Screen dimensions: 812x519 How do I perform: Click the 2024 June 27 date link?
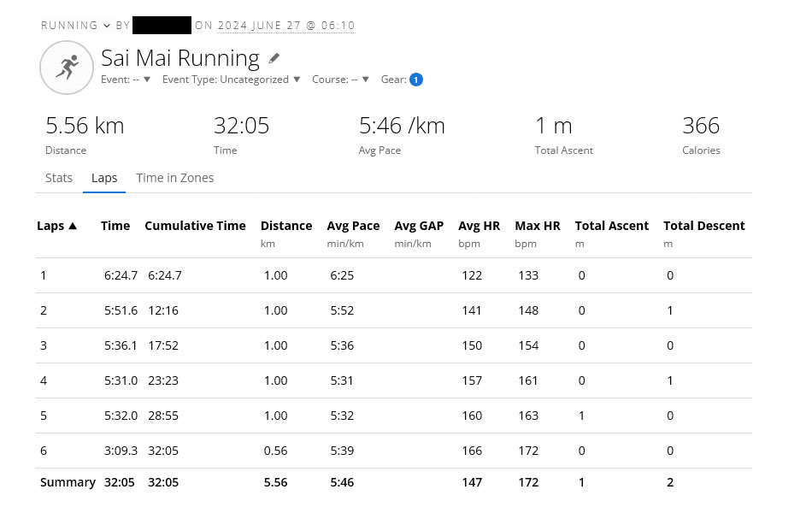click(x=286, y=26)
